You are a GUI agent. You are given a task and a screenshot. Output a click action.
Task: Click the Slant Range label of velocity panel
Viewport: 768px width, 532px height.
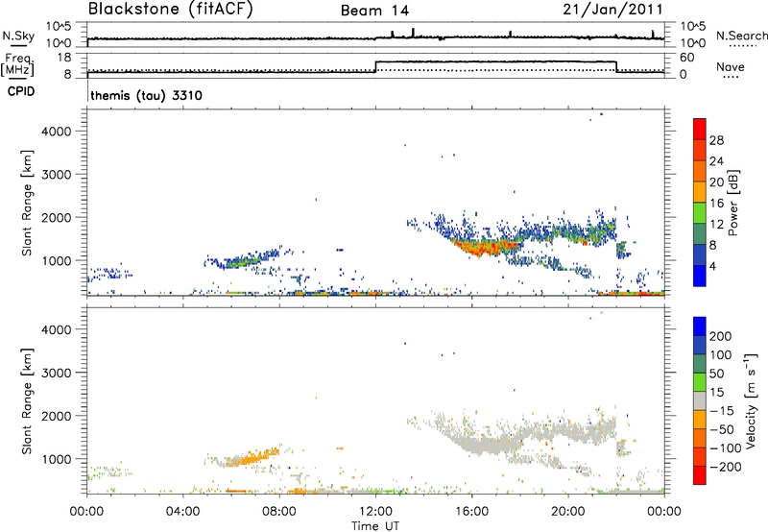tap(27, 400)
